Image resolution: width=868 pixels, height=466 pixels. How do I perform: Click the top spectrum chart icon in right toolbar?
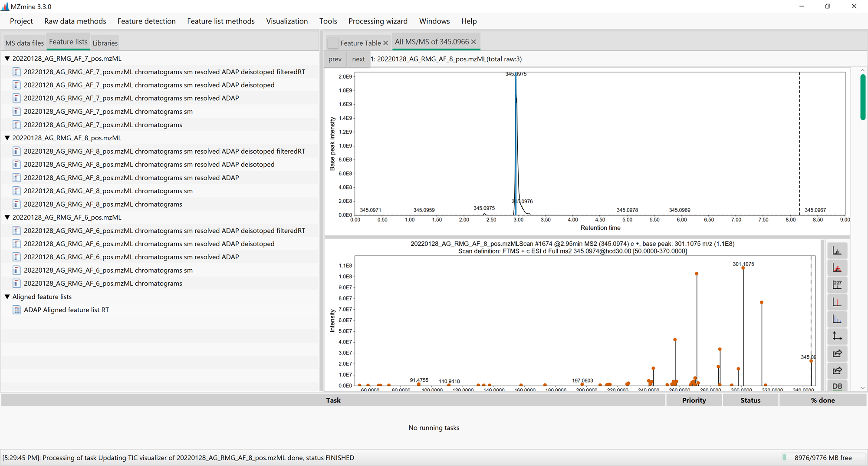[x=837, y=250]
